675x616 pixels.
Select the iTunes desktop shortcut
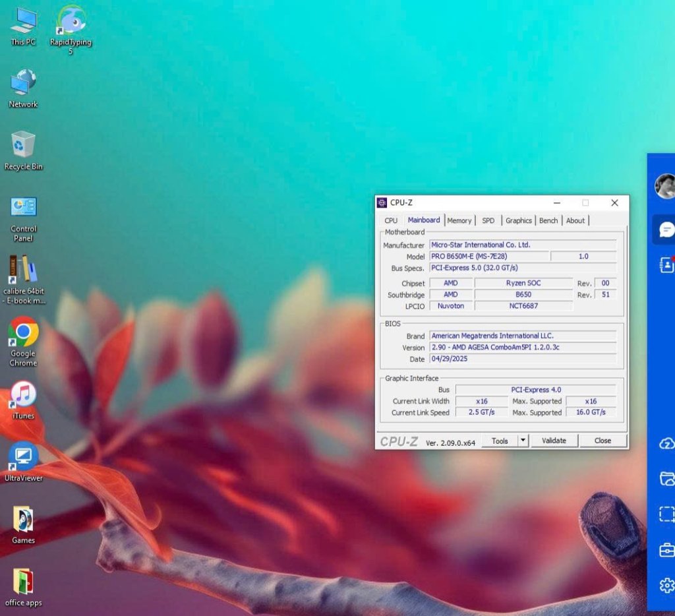[x=23, y=400]
